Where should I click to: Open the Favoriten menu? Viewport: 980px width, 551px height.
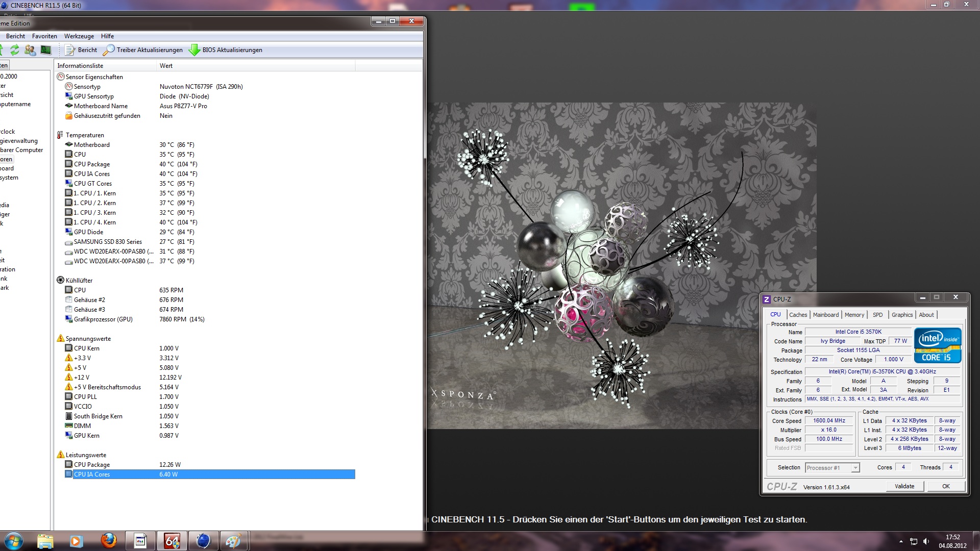44,36
